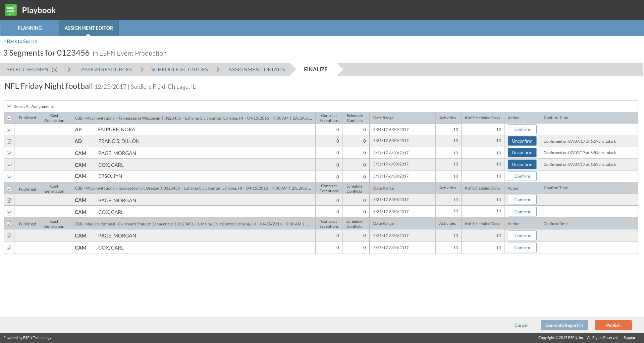The height and width of the screenshot is (343, 644).
Task: Toggle Select All Assignments checkbox
Action: pos(9,106)
